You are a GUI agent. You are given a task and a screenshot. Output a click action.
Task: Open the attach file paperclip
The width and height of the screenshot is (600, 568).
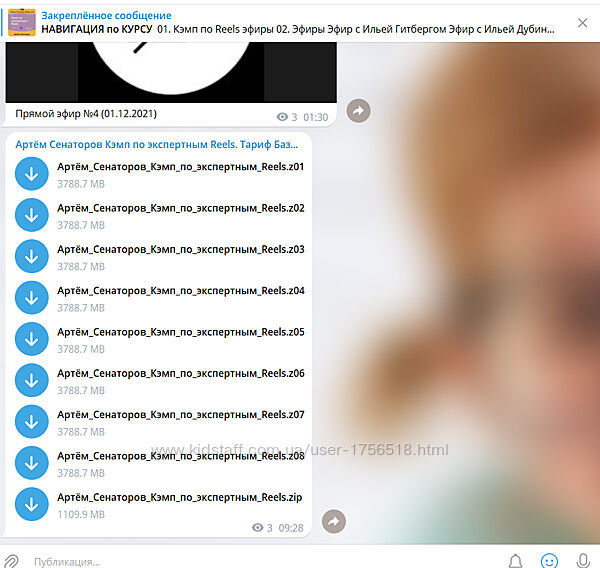click(x=12, y=561)
